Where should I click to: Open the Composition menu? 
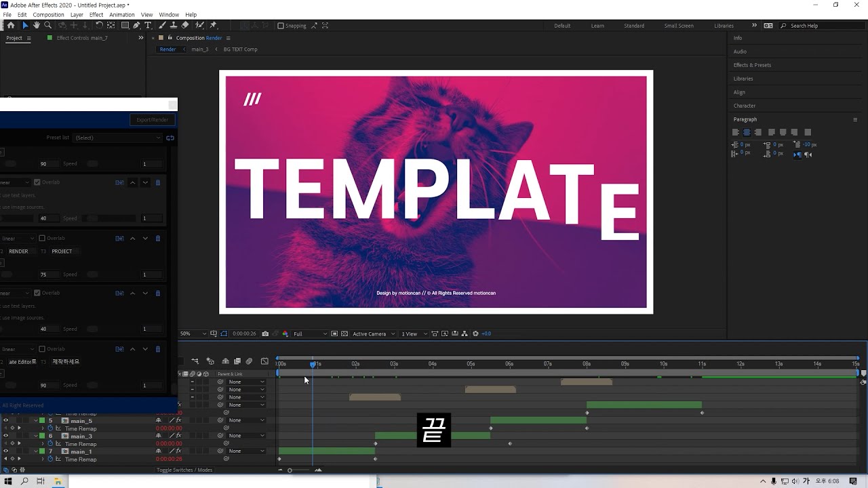tap(48, 14)
